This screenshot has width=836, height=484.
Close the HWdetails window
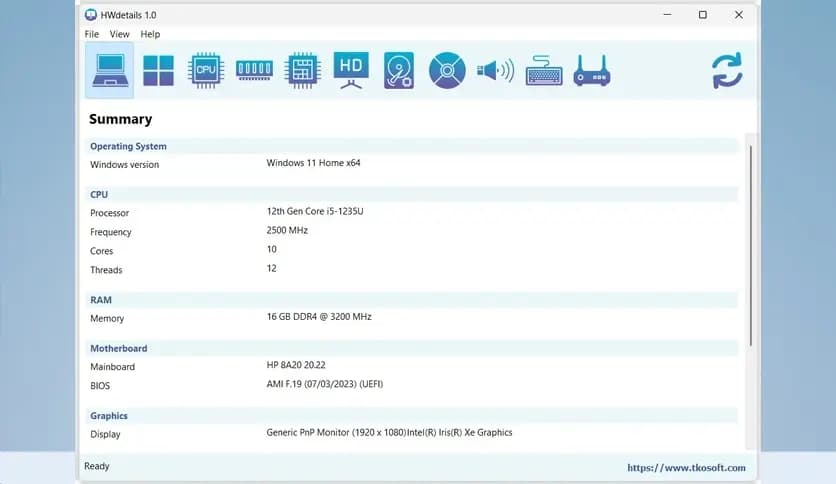click(x=738, y=15)
